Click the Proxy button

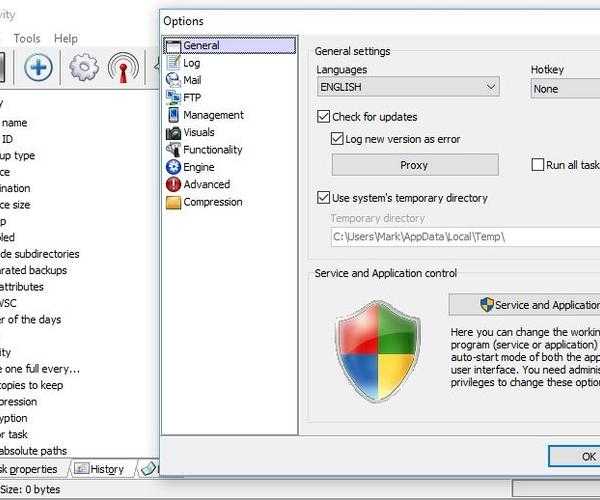click(414, 165)
